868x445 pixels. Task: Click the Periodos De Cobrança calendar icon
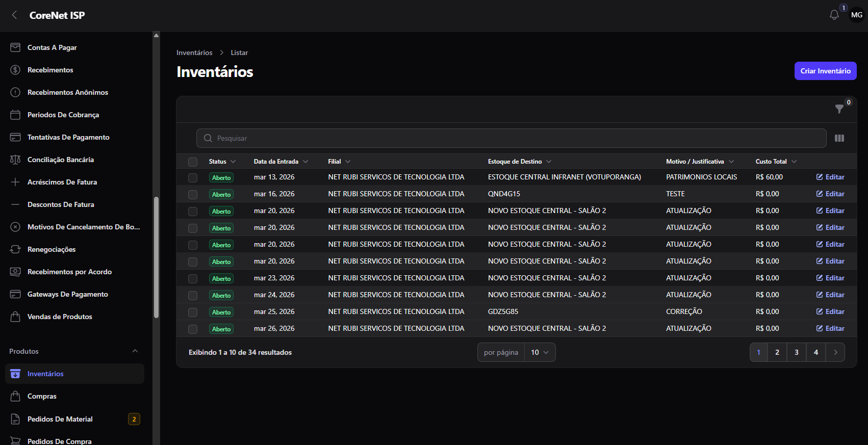point(15,115)
